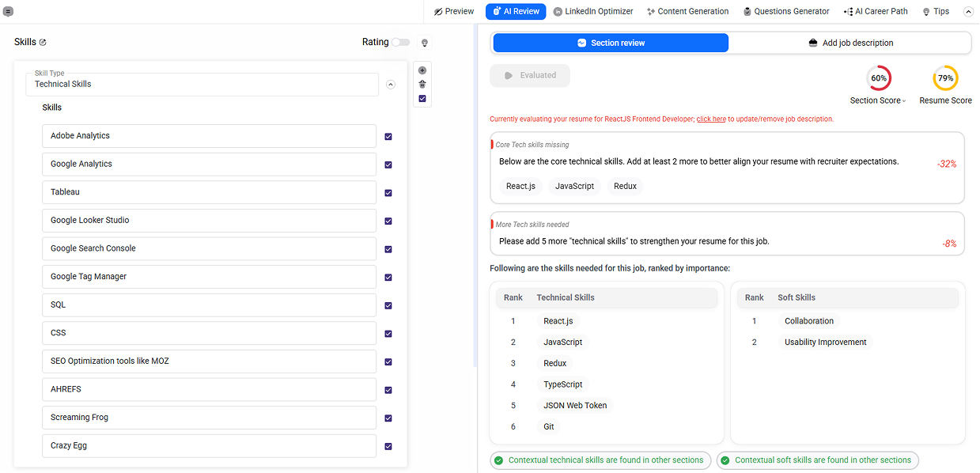
Task: Edit the Adobe Analytics skill field
Action: 209,136
